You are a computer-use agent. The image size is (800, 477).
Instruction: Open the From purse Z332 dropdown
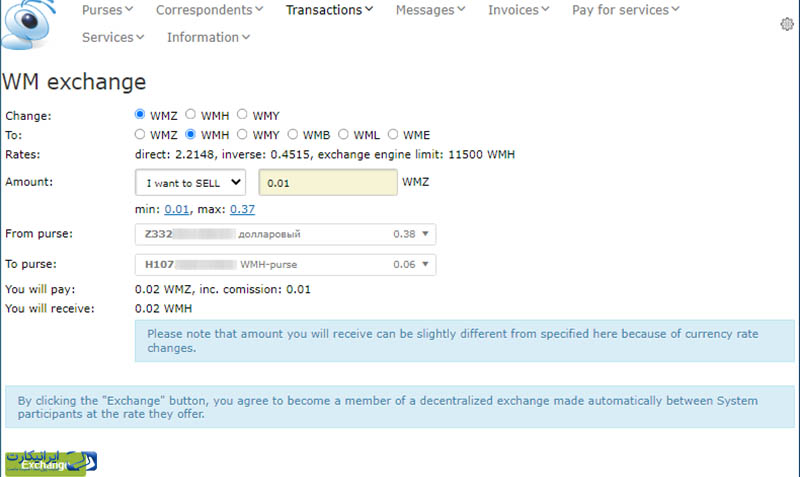[x=285, y=234]
